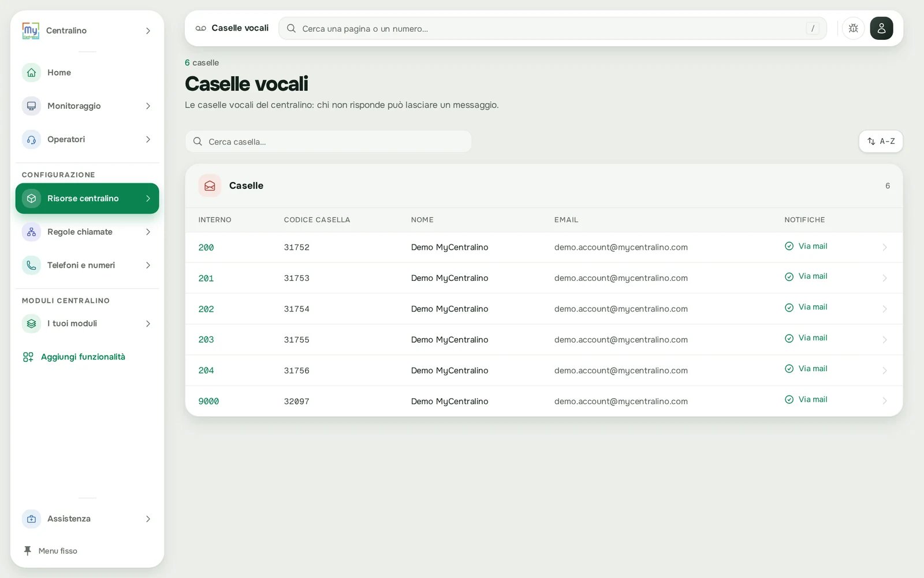Click the Menu fisso pin icon
The height and width of the screenshot is (578, 924).
(x=27, y=551)
